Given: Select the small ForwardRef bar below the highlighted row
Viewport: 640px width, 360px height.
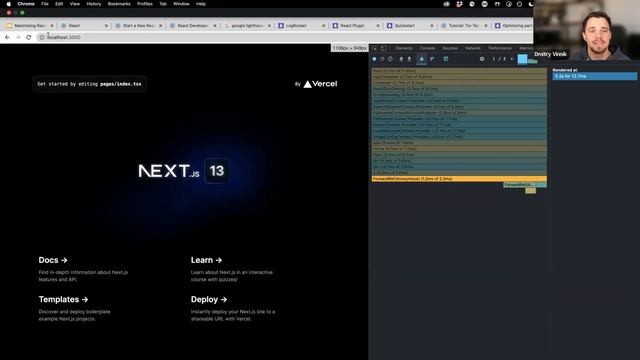Looking at the screenshot, I should (520, 185).
